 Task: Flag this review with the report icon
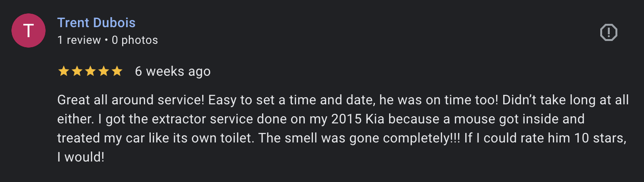608,32
